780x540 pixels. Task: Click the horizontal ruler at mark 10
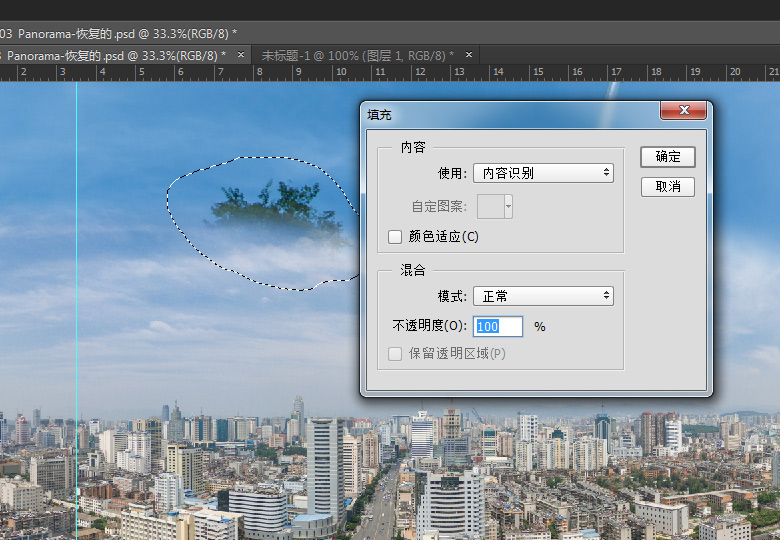pyautogui.click(x=341, y=73)
